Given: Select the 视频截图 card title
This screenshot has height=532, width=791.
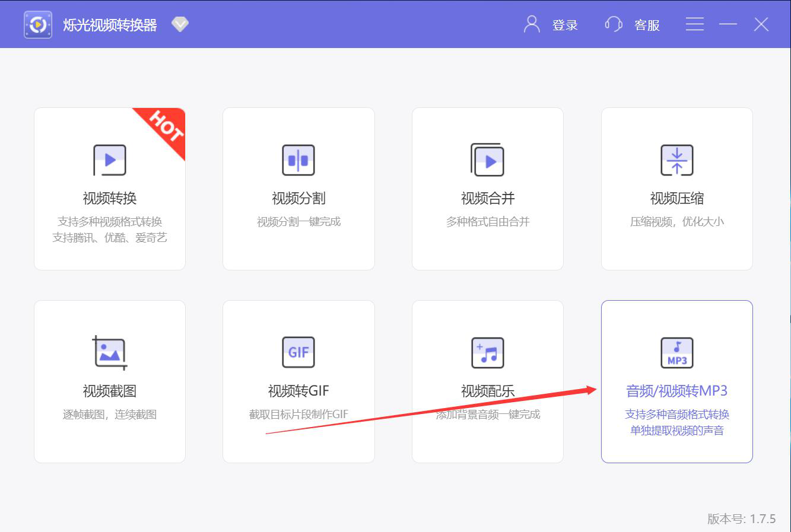Looking at the screenshot, I should (110, 391).
